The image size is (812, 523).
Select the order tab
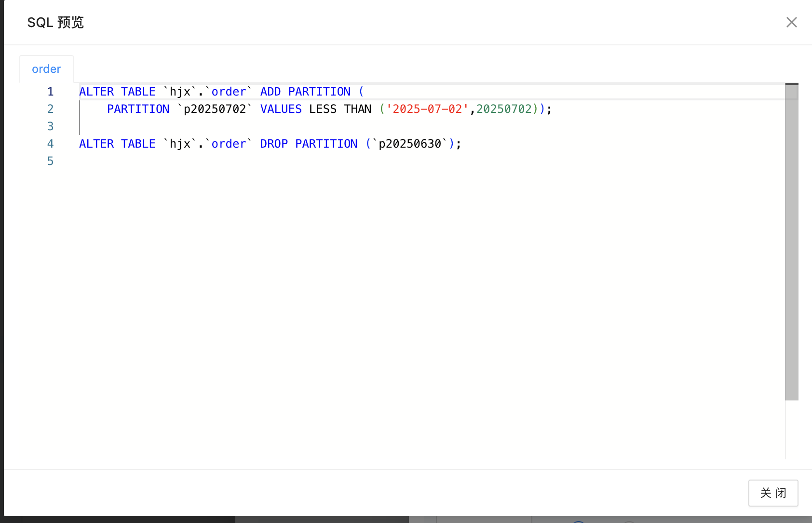46,69
